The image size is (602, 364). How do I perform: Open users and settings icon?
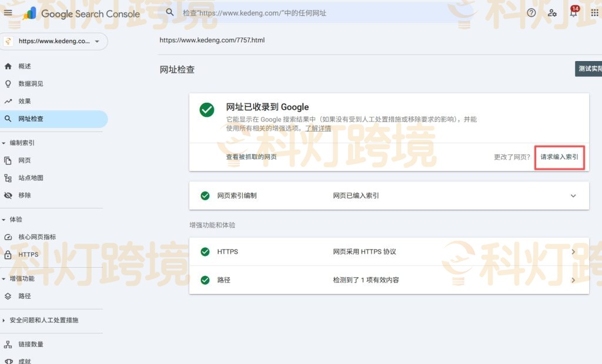552,13
